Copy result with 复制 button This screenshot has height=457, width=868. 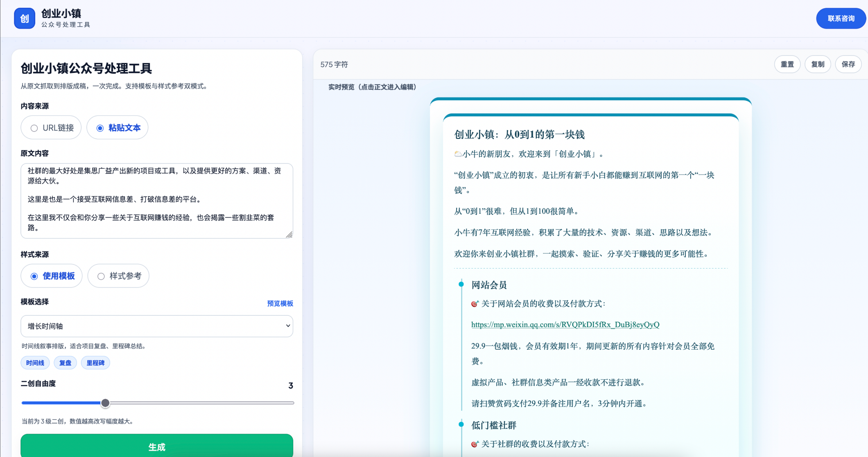click(x=818, y=64)
